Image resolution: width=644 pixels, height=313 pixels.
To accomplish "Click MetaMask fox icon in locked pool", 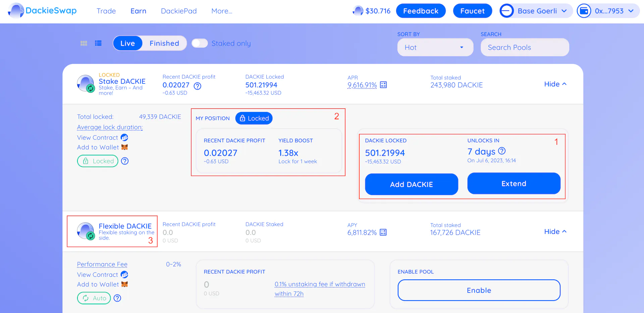I will [124, 147].
